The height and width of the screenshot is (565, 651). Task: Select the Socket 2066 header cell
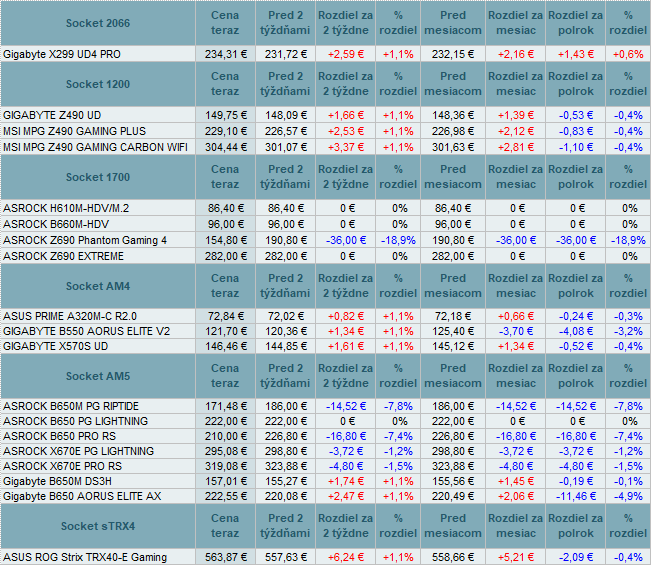pos(98,23)
